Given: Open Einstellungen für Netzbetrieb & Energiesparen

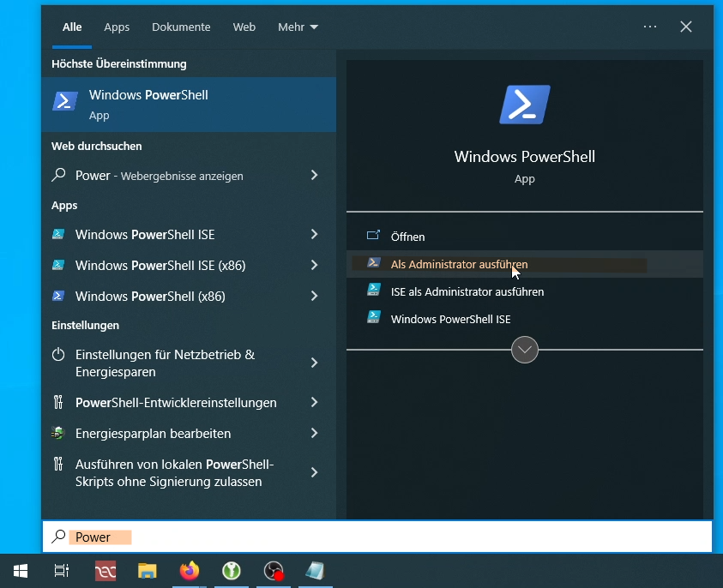Looking at the screenshot, I should pos(189,363).
